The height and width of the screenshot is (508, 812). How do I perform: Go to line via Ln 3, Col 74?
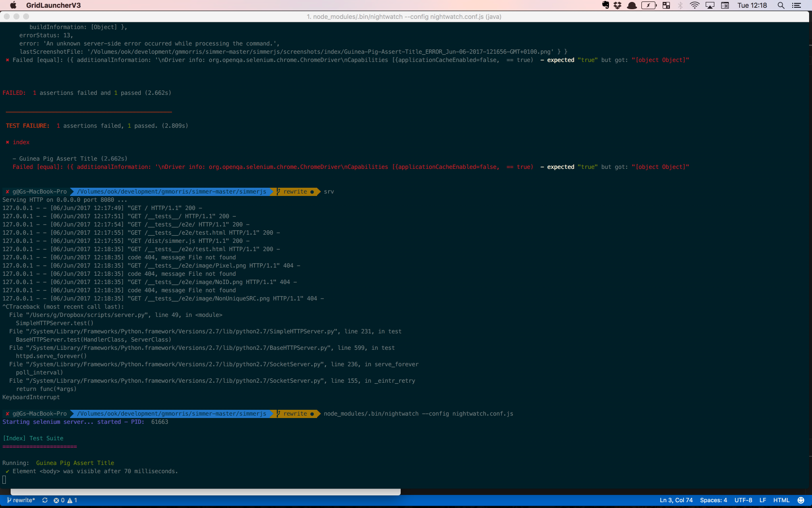click(676, 500)
